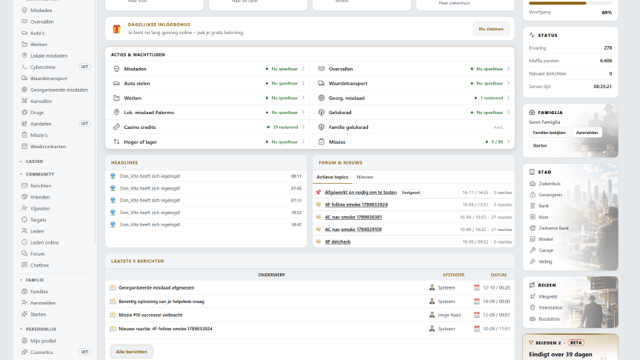Image resolution: width=640 pixels, height=360 pixels.
Task: Click the Starten button in Famiglia panel
Action: point(540,145)
